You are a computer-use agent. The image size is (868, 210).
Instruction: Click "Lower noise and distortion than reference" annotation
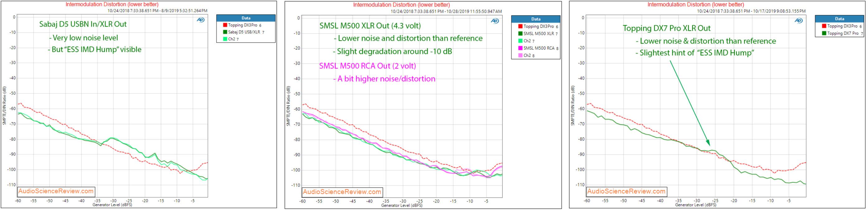(x=408, y=39)
